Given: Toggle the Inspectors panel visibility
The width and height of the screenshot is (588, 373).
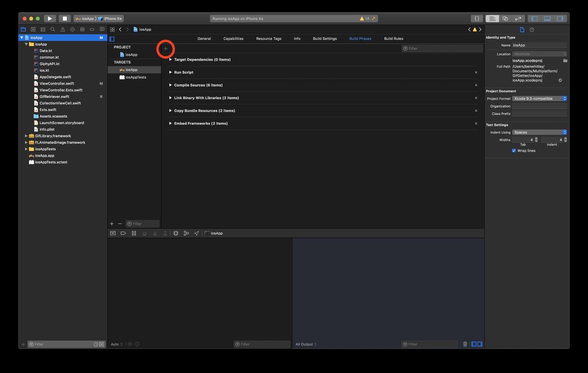Looking at the screenshot, I should coord(560,19).
